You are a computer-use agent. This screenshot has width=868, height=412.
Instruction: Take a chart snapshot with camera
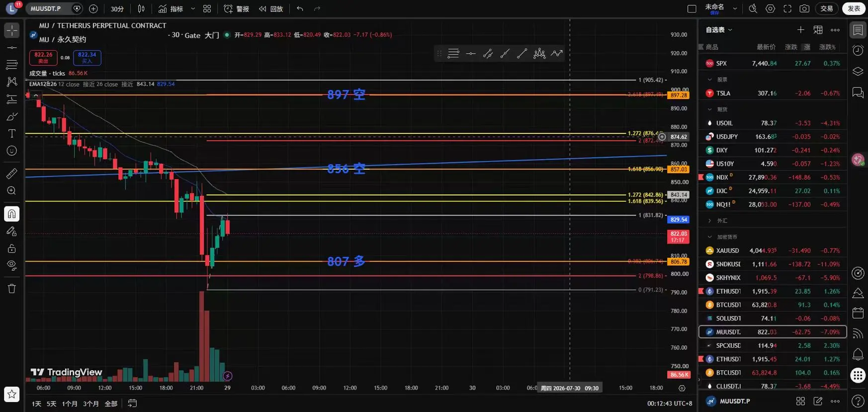[804, 8]
